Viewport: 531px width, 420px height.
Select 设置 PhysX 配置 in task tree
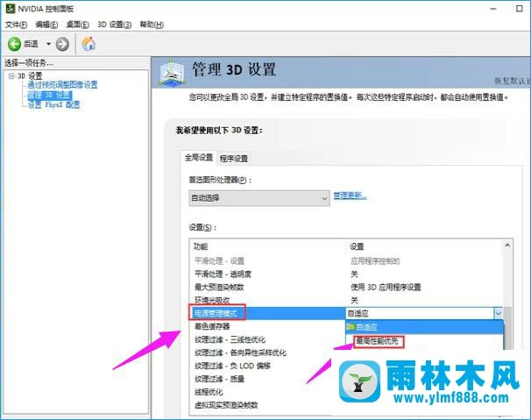(53, 104)
